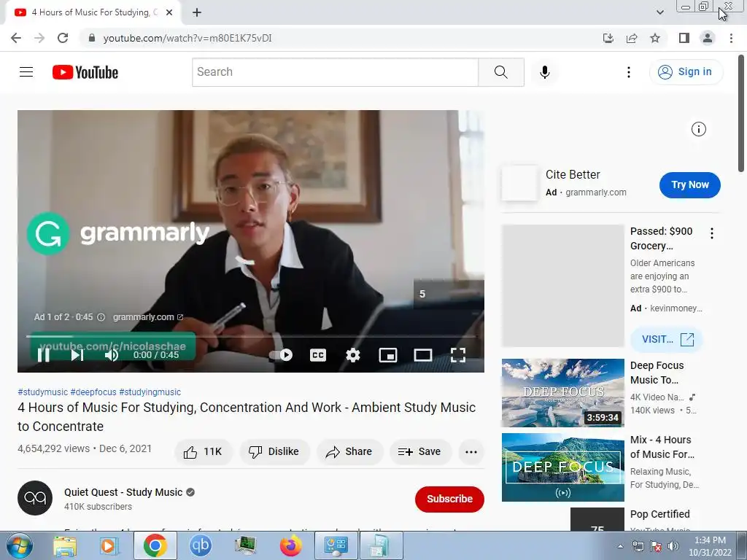Click #deepfocus hashtag
This screenshot has width=747, height=560.
(x=93, y=392)
